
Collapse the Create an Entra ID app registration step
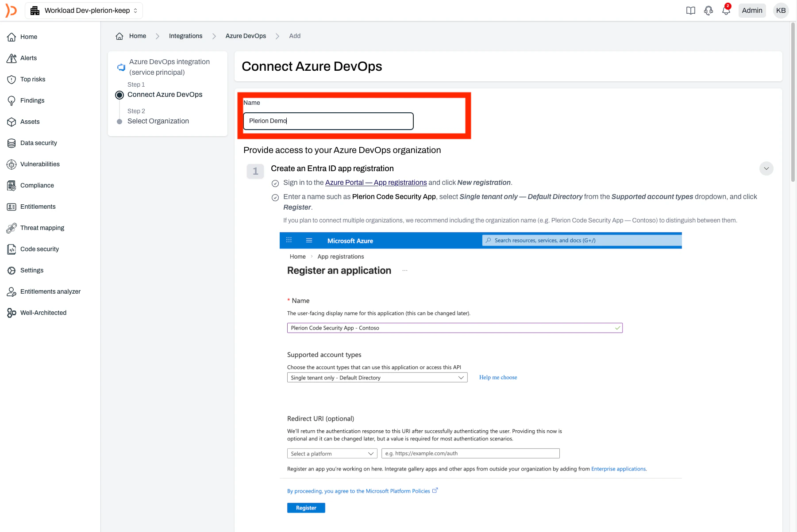(x=766, y=168)
